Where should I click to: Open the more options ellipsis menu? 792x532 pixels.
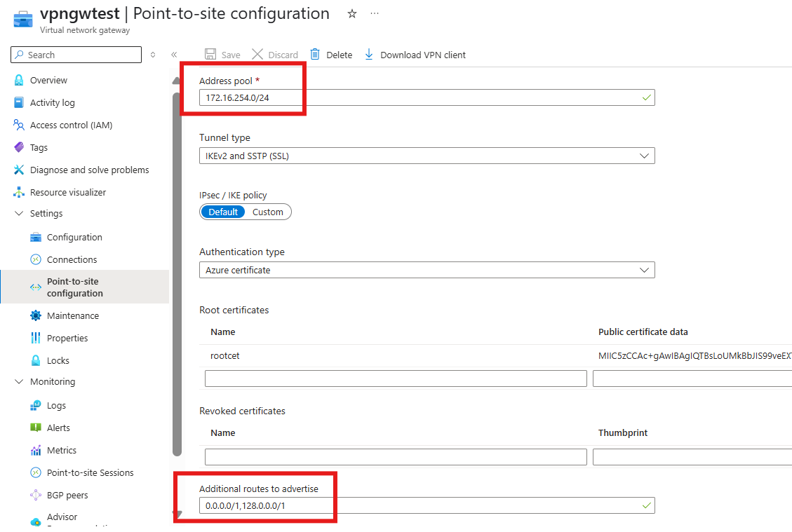click(x=374, y=13)
